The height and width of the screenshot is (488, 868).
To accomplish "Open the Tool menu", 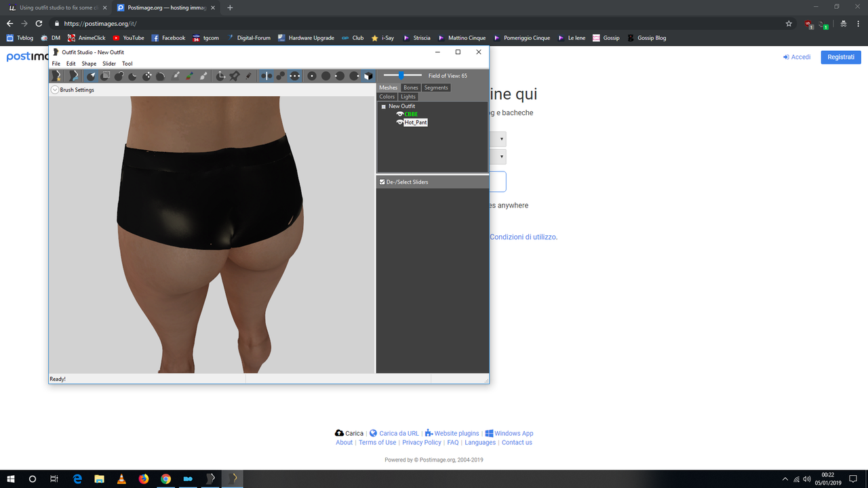I will coord(127,64).
